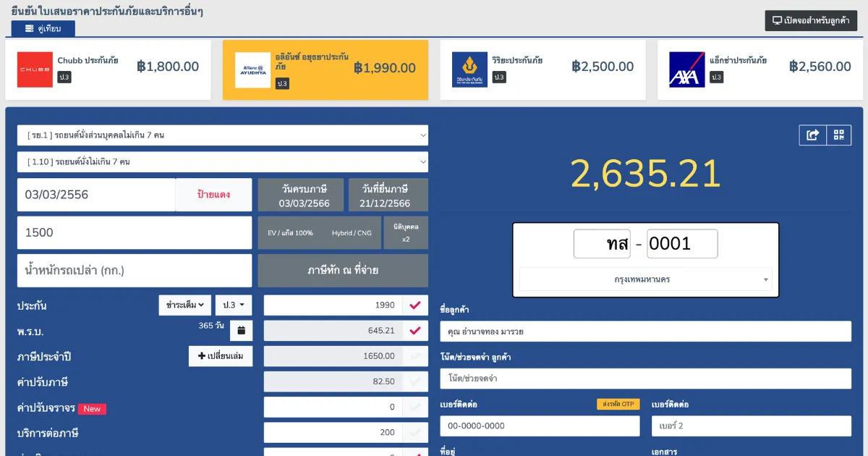
Task: Expand the รย.1 vehicle type dropdown
Action: click(222, 135)
